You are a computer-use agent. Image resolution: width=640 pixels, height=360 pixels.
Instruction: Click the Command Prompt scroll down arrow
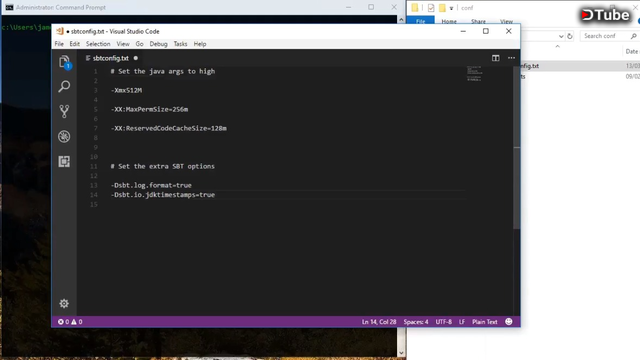401,353
